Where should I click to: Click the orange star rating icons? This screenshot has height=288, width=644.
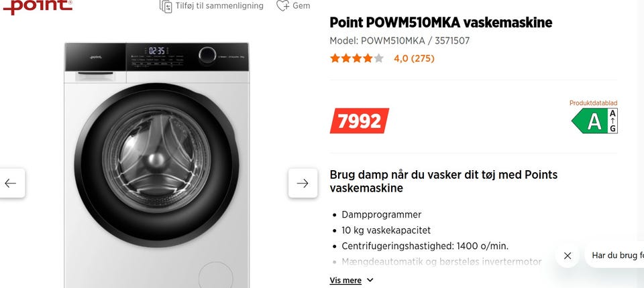[356, 58]
